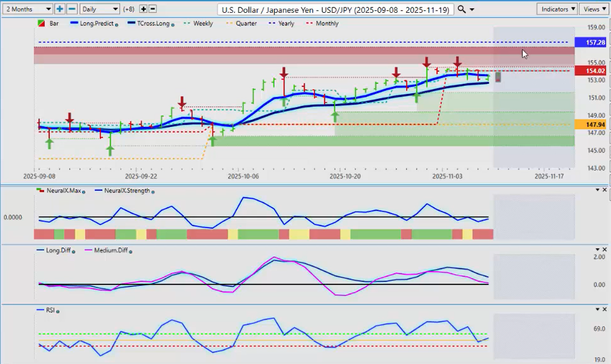Click the Monthly legend label
The width and height of the screenshot is (611, 364).
pyautogui.click(x=327, y=23)
